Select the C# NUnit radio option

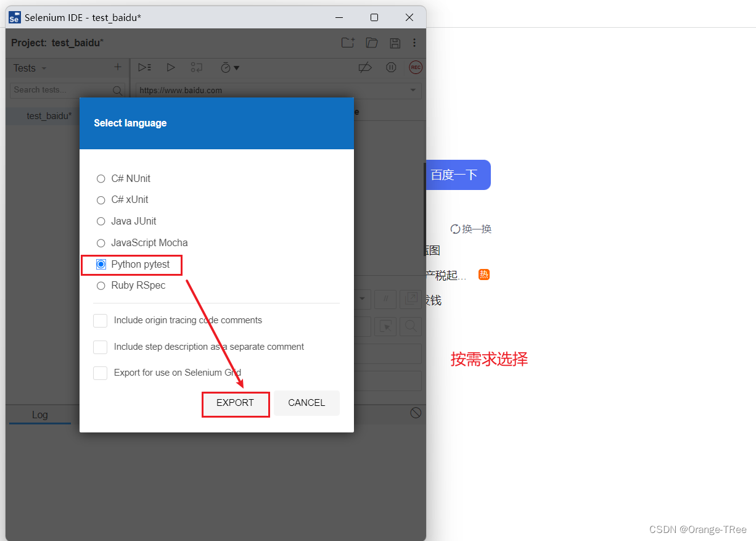[101, 179]
